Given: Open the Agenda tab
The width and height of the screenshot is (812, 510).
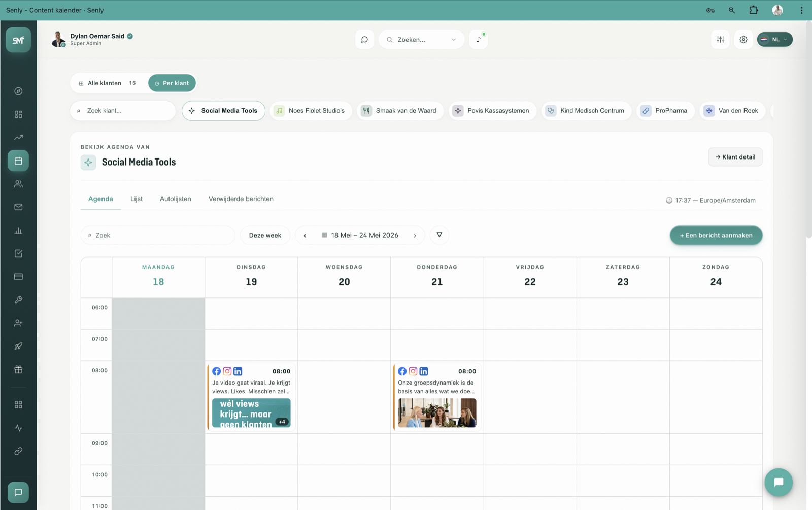Looking at the screenshot, I should coord(100,199).
